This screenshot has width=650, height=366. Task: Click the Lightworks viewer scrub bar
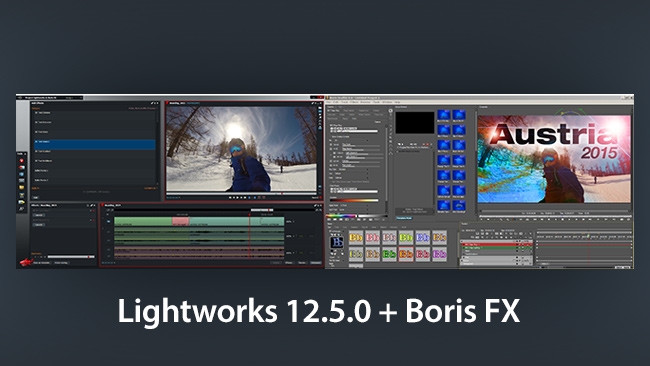tap(242, 194)
